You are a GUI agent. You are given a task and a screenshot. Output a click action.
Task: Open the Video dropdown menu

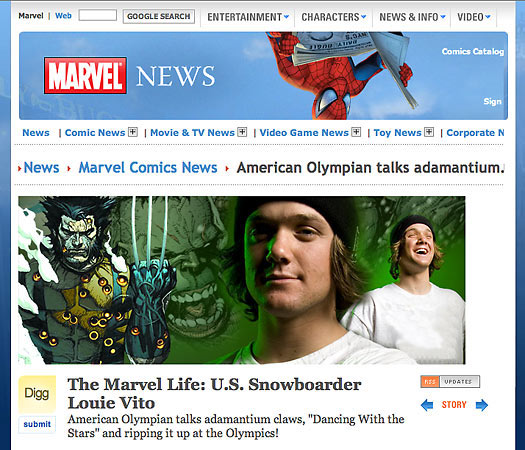pyautogui.click(x=474, y=17)
